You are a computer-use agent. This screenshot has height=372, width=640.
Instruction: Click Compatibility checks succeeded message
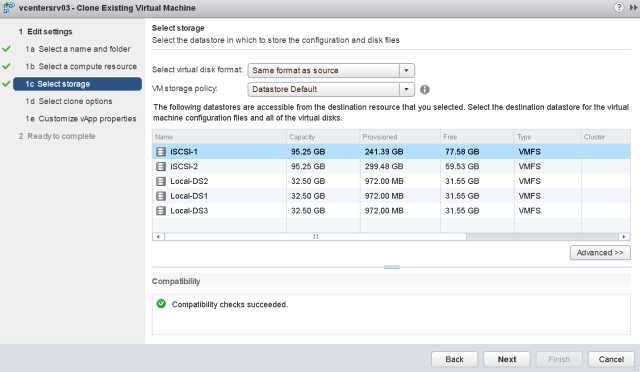(x=230, y=305)
